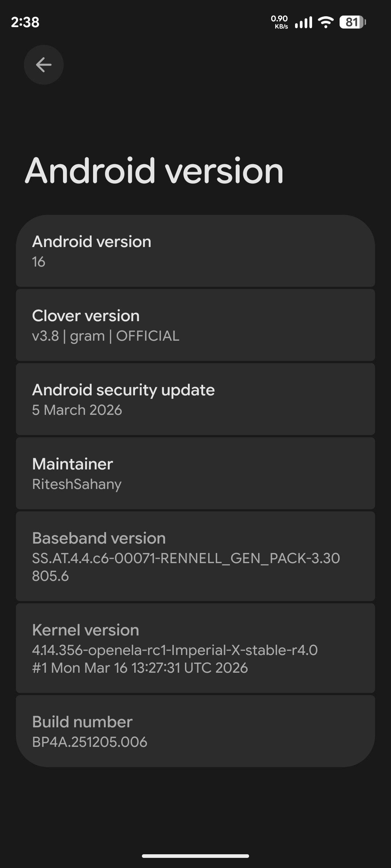Tap the Baseband version row

(x=195, y=556)
